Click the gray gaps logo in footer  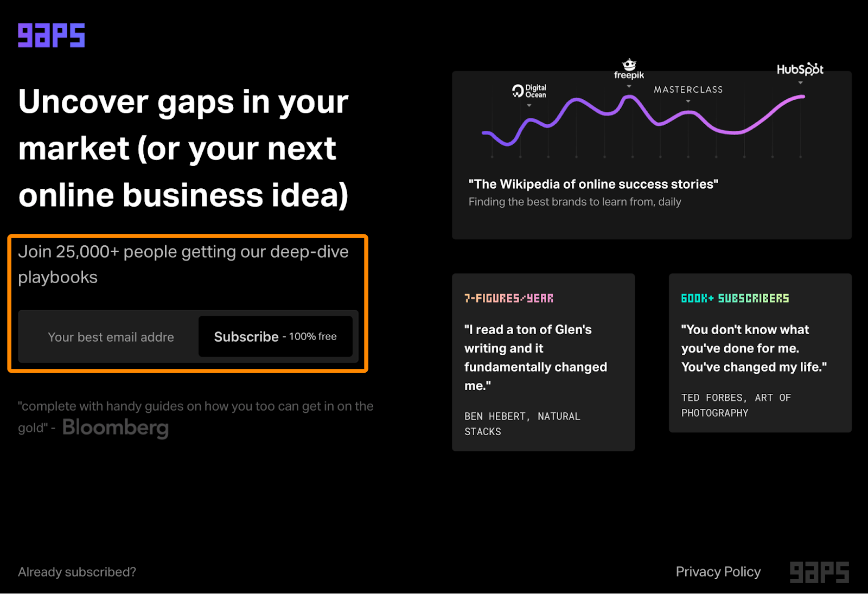click(x=819, y=572)
